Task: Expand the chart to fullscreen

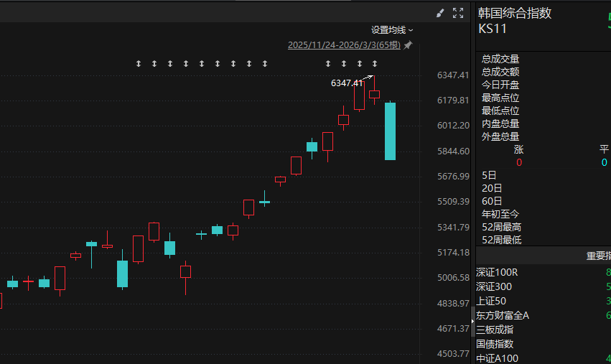Action: (x=458, y=13)
